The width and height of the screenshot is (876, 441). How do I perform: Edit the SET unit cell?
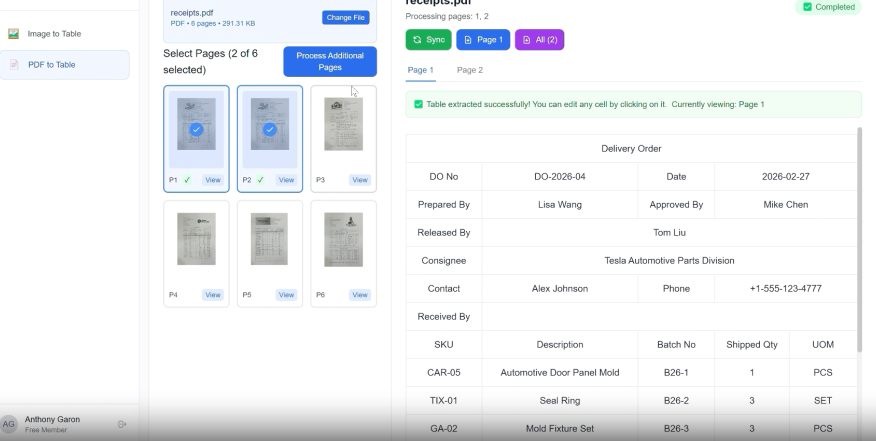point(823,400)
